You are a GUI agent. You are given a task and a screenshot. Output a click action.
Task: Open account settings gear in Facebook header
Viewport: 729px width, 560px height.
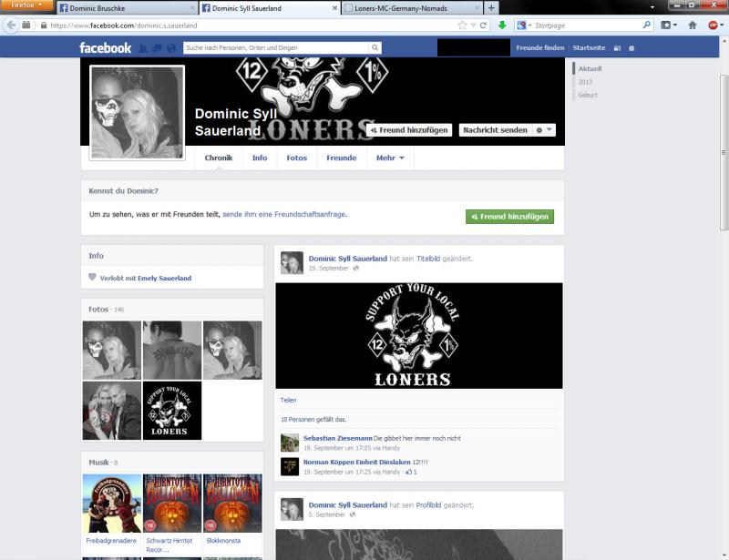pyautogui.click(x=631, y=48)
